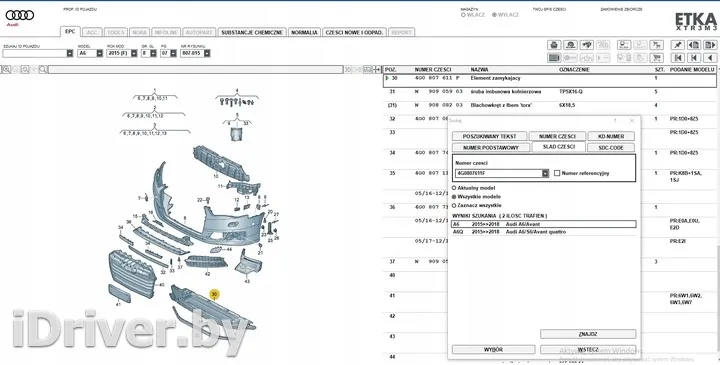Select the POSZUKIWANY TEKST tab in dialog

point(489,136)
